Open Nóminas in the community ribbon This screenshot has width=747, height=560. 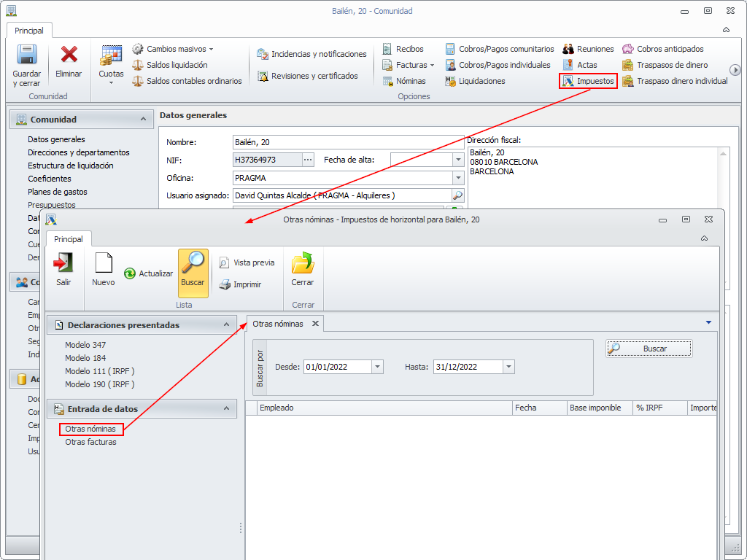coord(404,81)
